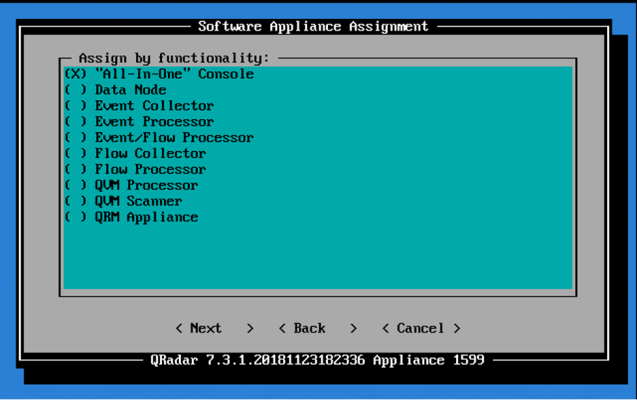Select the QVM Scanner radio option
The width and height of the screenshot is (637, 400).
click(124, 201)
